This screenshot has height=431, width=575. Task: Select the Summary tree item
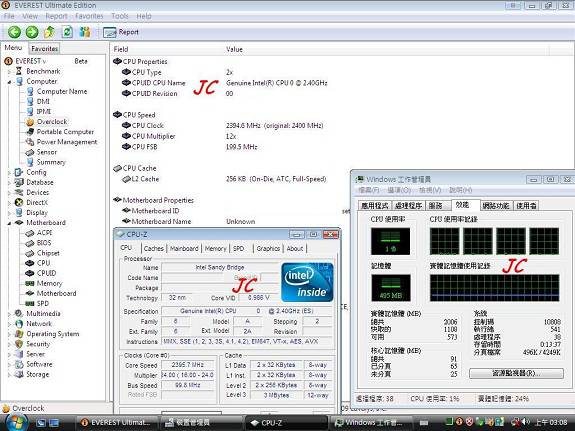51,162
